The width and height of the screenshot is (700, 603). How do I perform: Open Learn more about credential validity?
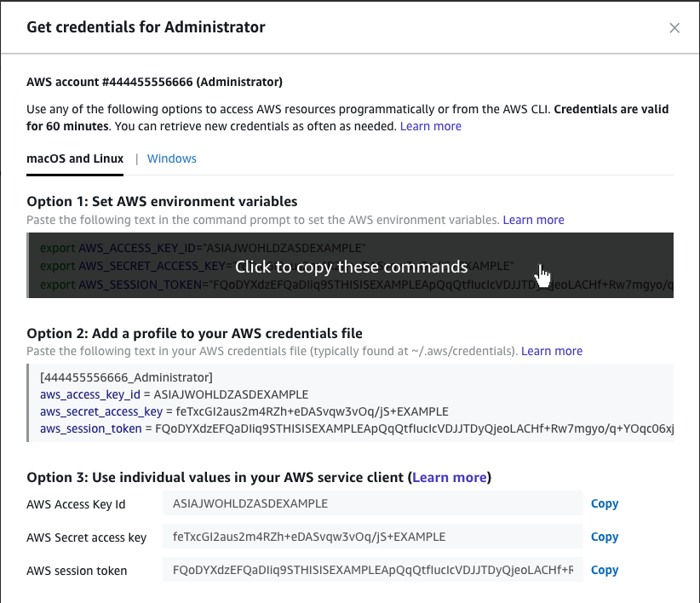tap(430, 125)
